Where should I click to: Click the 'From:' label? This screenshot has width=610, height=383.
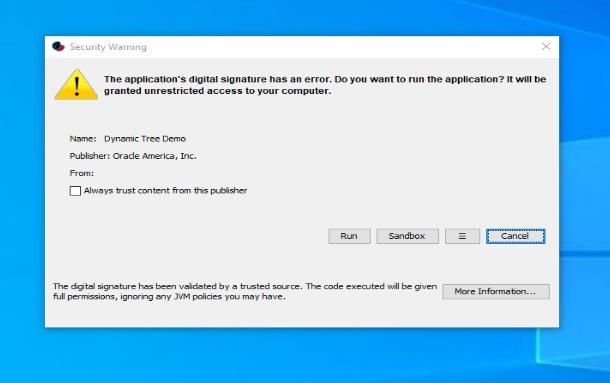[82, 173]
